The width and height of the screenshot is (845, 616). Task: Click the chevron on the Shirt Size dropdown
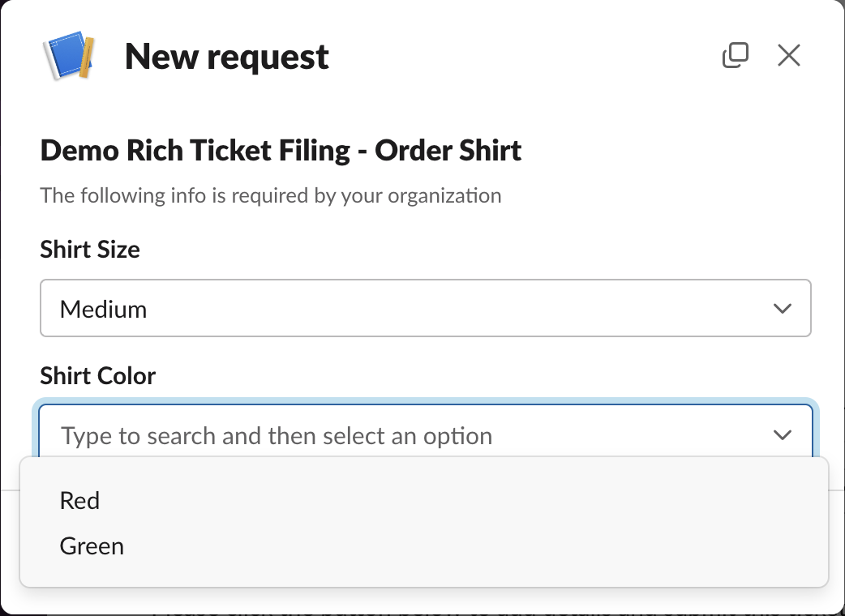point(782,308)
